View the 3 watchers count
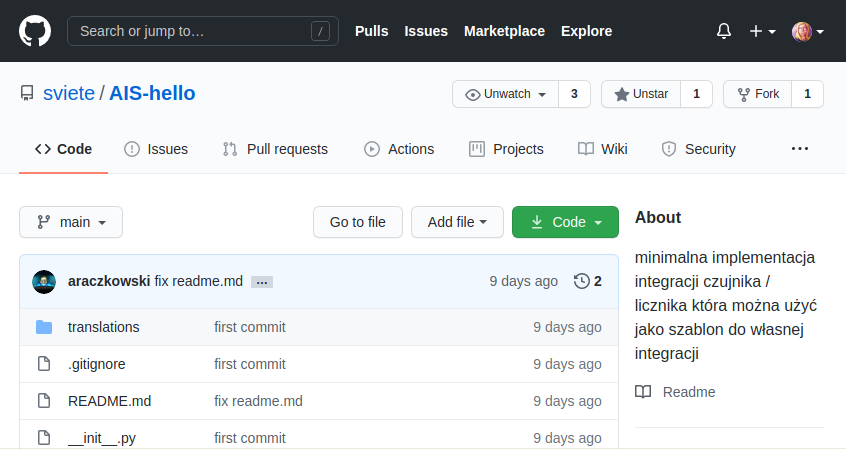The height and width of the screenshot is (449, 846). (574, 94)
